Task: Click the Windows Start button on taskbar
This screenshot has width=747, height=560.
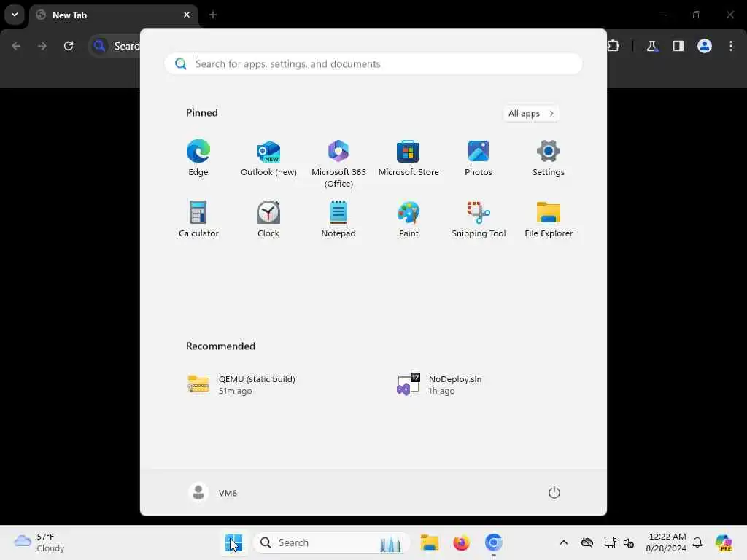Action: (x=233, y=542)
